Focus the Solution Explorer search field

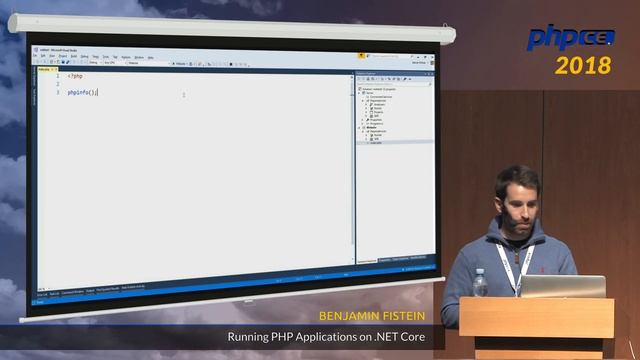pyautogui.click(x=394, y=84)
